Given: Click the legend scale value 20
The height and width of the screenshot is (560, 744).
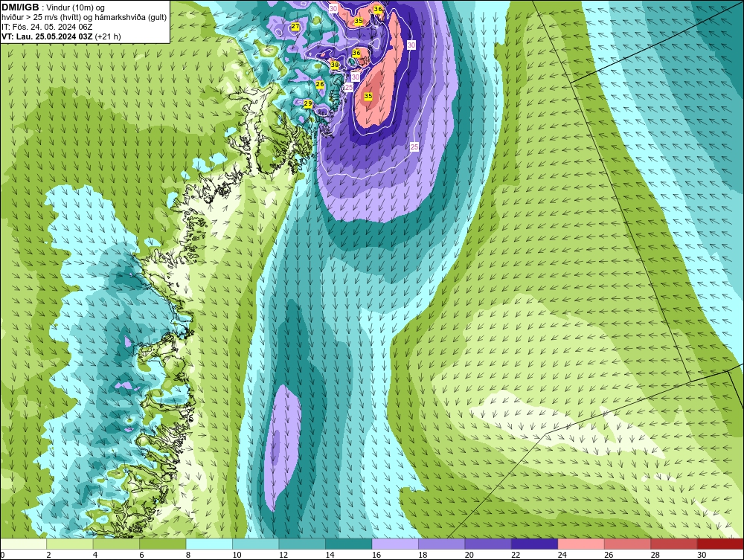Looking at the screenshot, I should pos(469,555).
